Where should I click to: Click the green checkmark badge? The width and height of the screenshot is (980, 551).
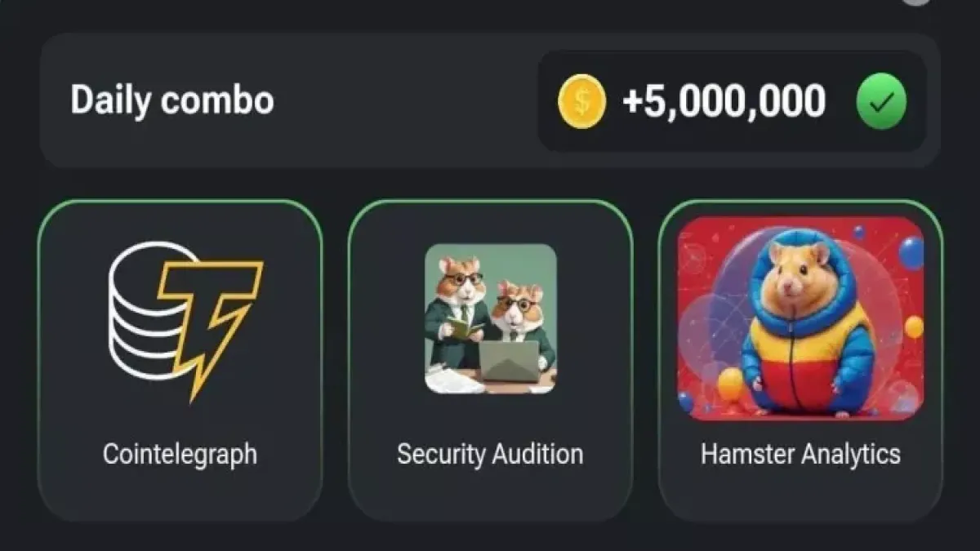pos(881,102)
